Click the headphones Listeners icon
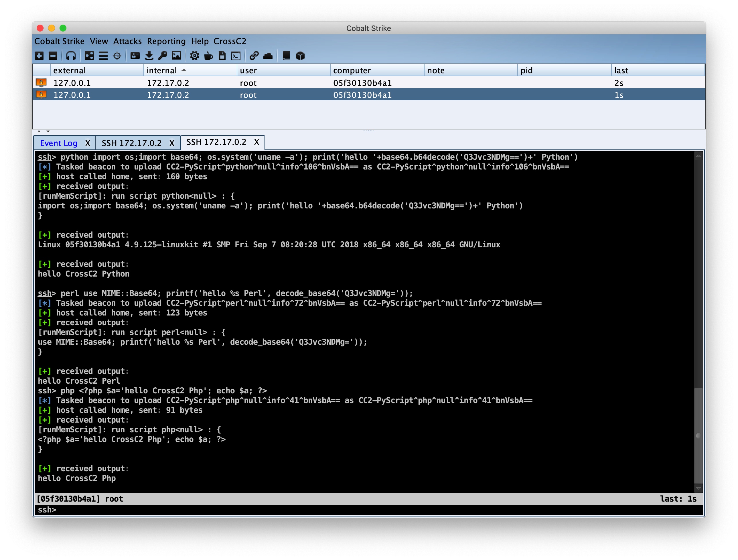This screenshot has height=560, width=738. click(71, 56)
